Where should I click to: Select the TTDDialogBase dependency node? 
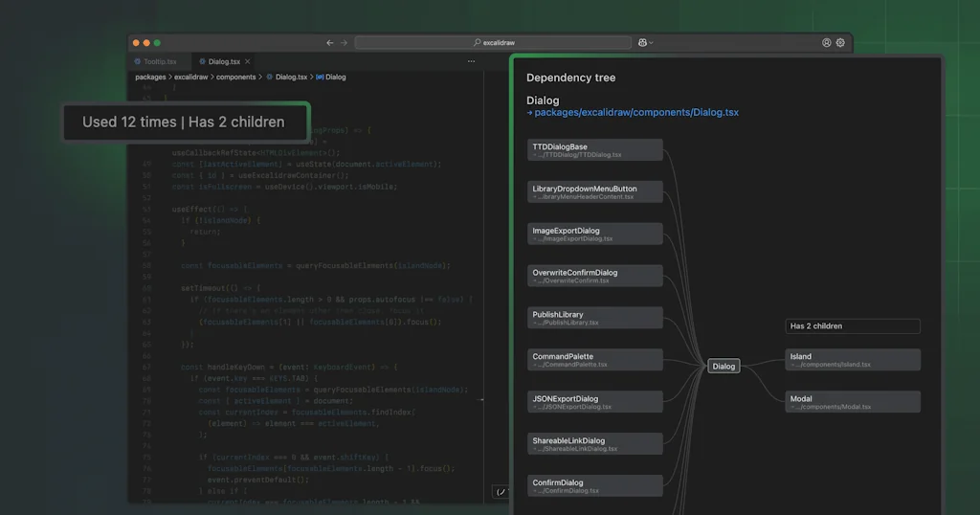click(x=594, y=149)
